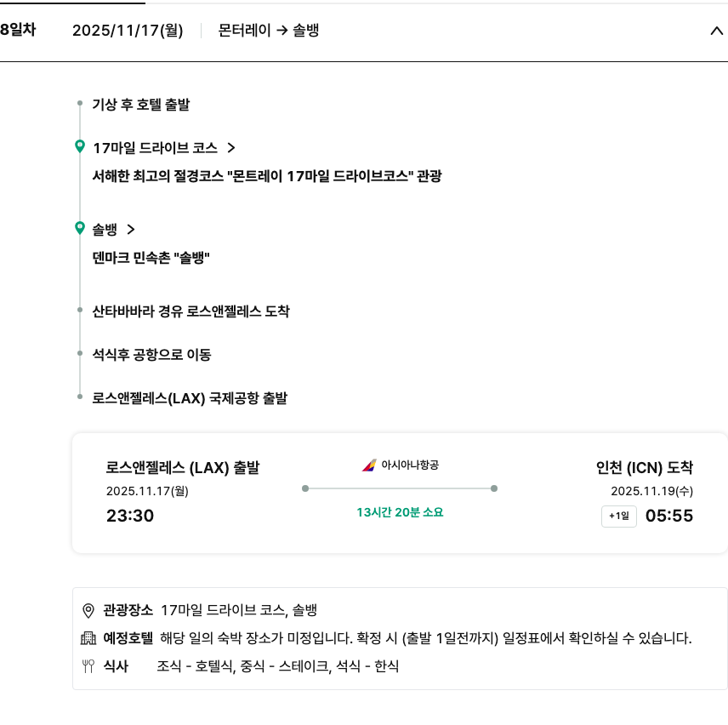Click the 예정호텔 building icon
The image size is (728, 725).
point(88,638)
